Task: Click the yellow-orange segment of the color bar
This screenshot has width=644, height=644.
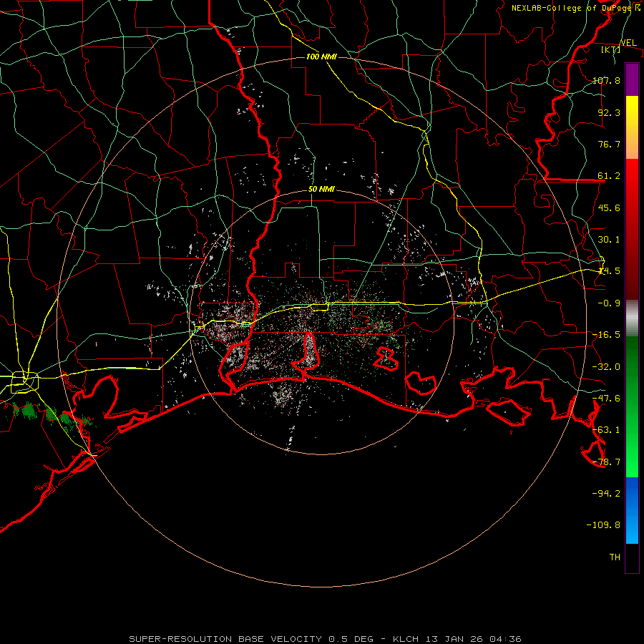Action: coord(632,127)
